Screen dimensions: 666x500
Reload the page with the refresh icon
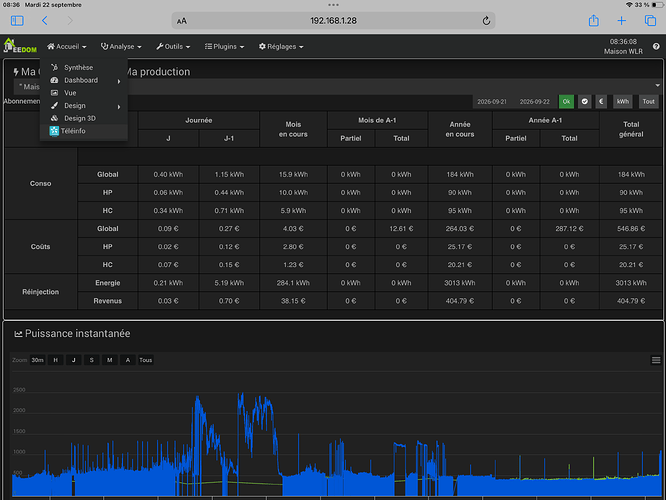pos(486,20)
